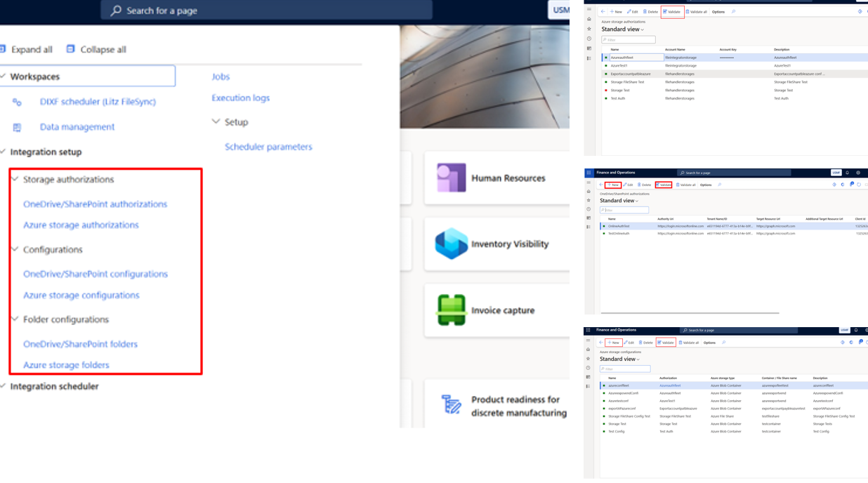The height and width of the screenshot is (483, 868).
Task: Click the Expand all icon in navigation pane
Action: pos(3,49)
